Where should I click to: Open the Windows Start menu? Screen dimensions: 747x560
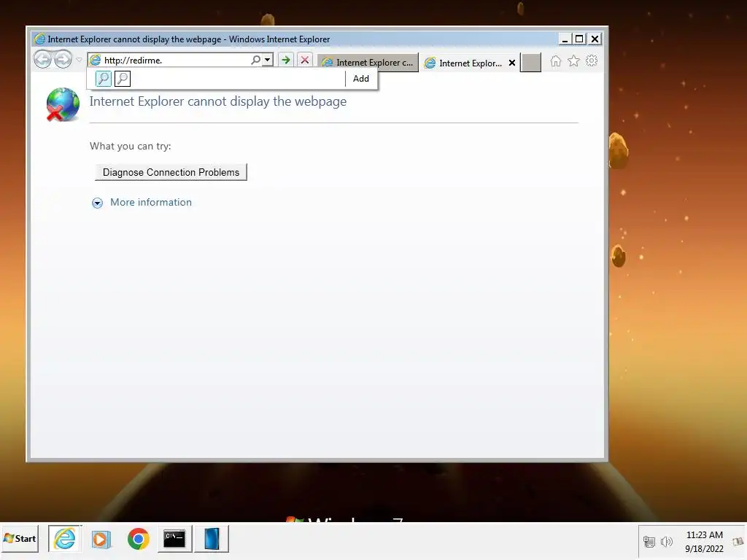(x=20, y=539)
